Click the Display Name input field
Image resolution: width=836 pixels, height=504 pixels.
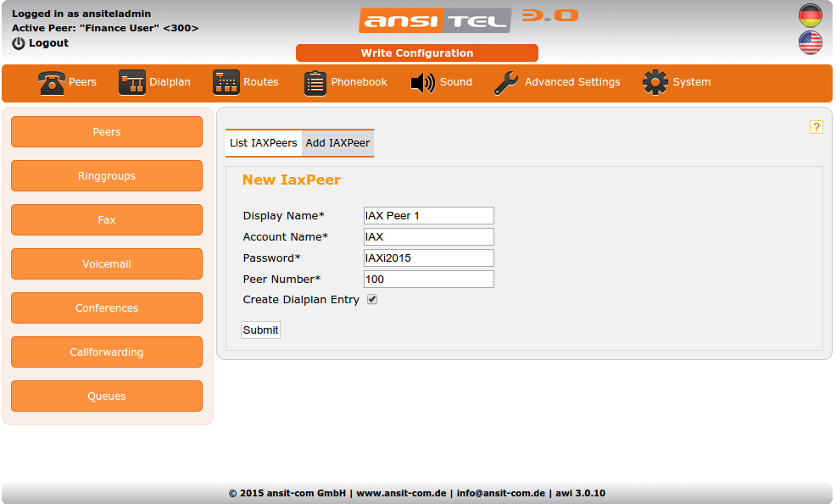point(428,215)
